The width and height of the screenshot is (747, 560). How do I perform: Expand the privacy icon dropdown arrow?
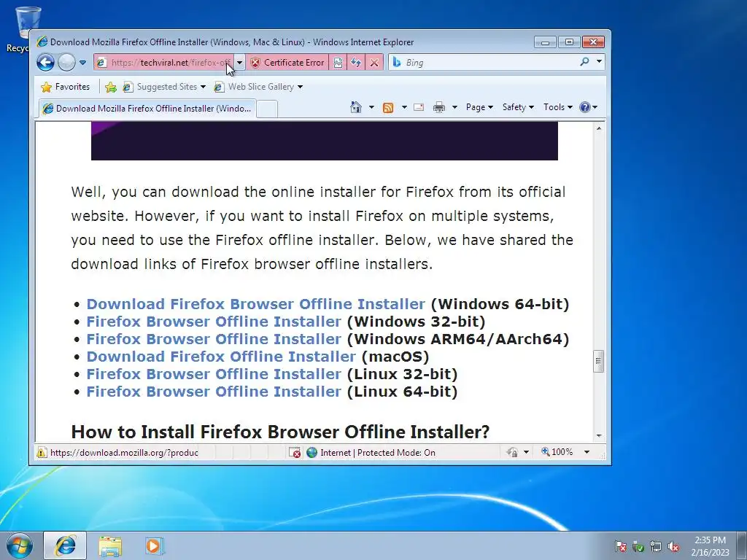pos(526,452)
